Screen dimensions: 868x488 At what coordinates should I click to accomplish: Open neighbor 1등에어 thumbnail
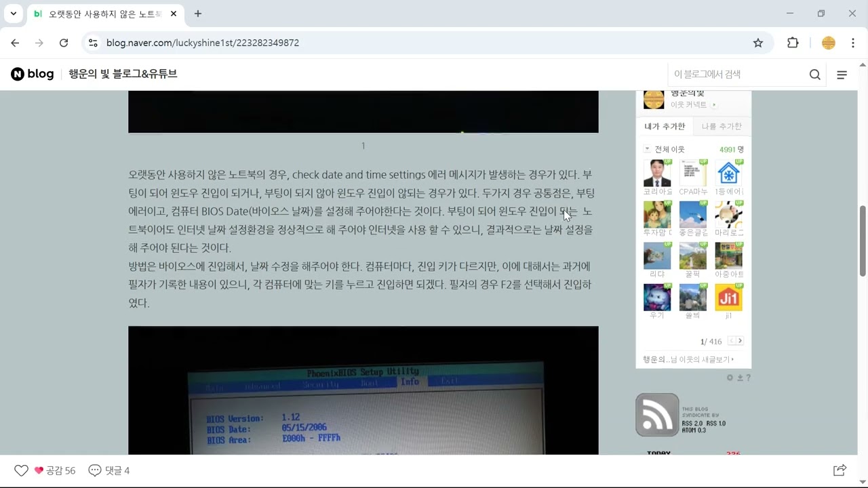click(x=729, y=174)
